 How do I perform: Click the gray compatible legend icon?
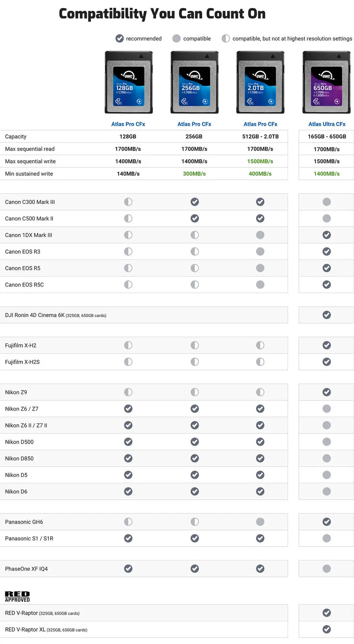click(177, 38)
